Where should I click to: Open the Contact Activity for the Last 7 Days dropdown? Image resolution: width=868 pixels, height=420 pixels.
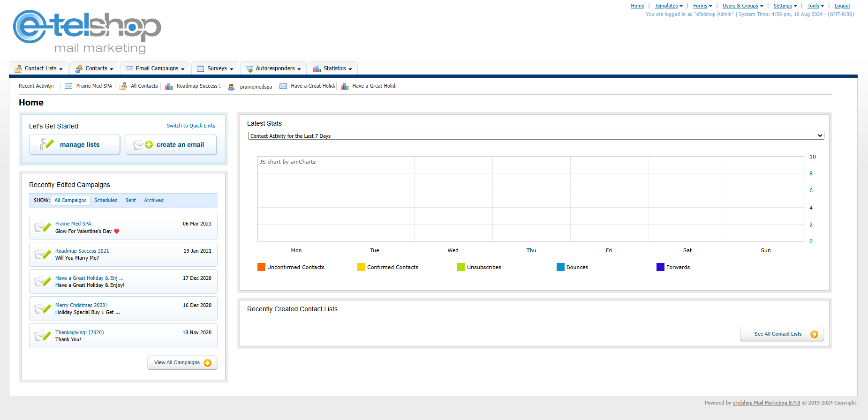click(536, 136)
